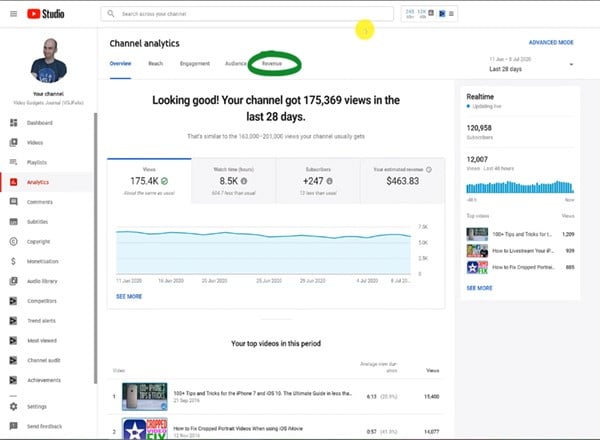Click realtime How to Livestream thumbnail
Image resolution: width=600 pixels, height=440 pixels.
pyautogui.click(x=477, y=251)
